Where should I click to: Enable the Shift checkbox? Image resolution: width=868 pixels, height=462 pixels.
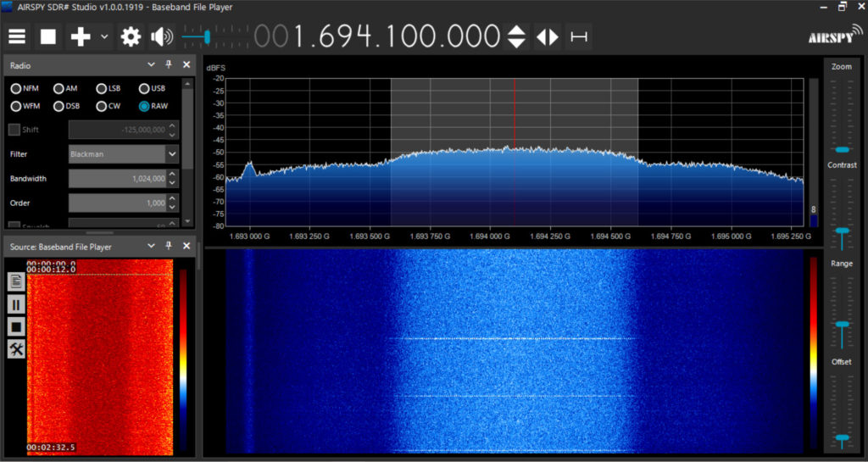click(14, 130)
